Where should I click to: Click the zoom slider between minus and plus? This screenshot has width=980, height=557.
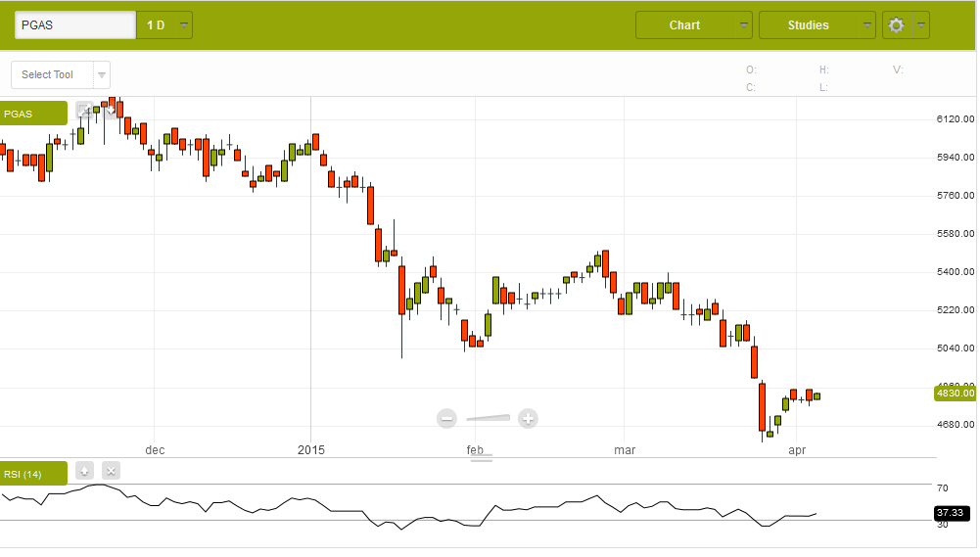(x=488, y=418)
